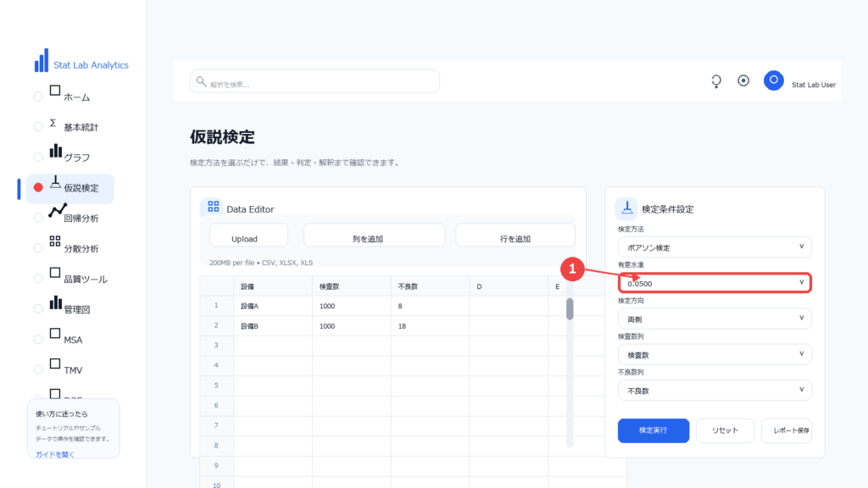This screenshot has height=488, width=868.
Task: Click the レポート保存 button
Action: coord(787,430)
